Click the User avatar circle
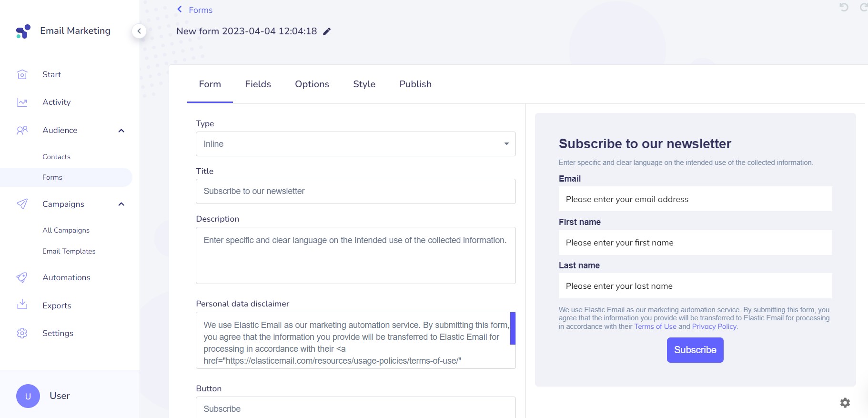This screenshot has width=868, height=418. (28, 396)
